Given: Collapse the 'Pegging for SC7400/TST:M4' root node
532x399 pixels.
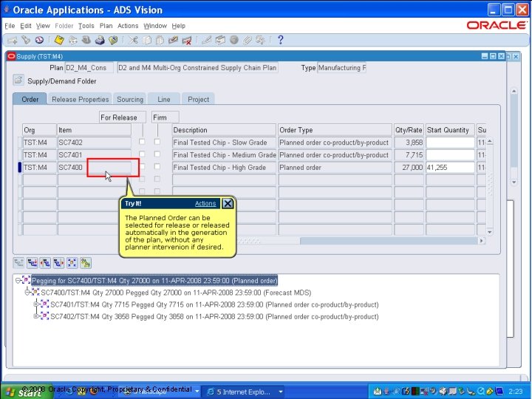Looking at the screenshot, I should (x=18, y=281).
